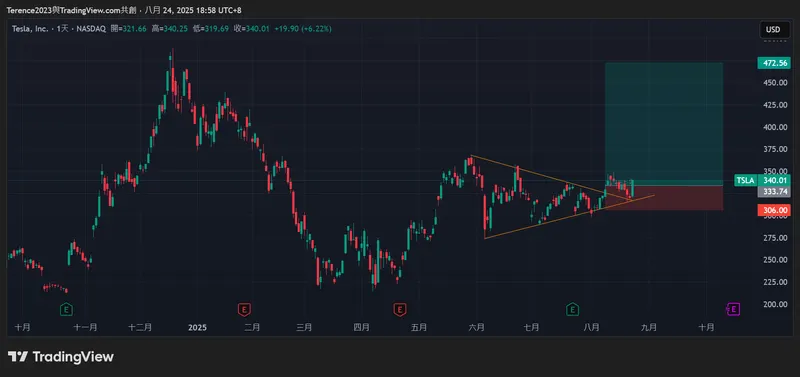Click the red earnings marker near 五月
This screenshot has height=377, width=800.
399,309
